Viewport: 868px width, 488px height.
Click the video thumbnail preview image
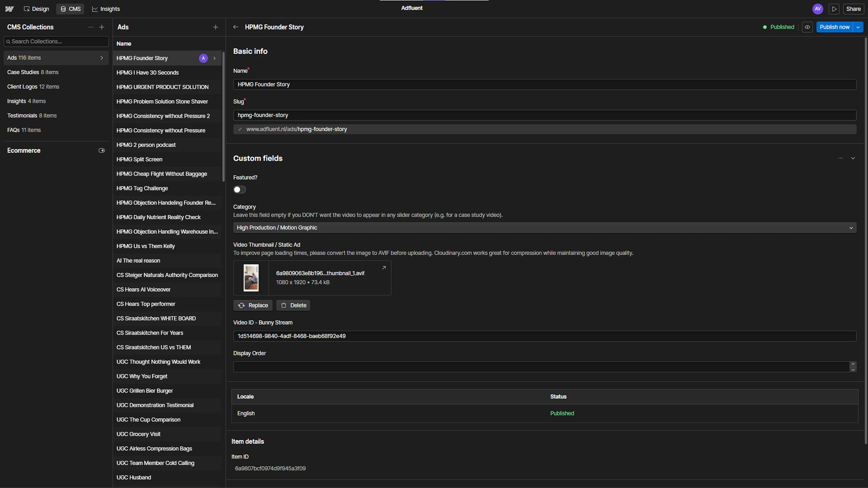[x=251, y=278]
